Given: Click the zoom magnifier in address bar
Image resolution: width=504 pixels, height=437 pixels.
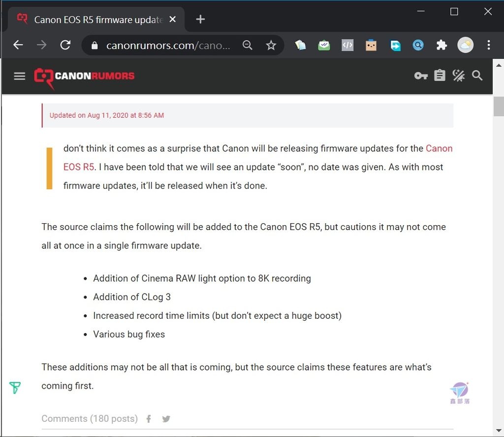Looking at the screenshot, I should pyautogui.click(x=247, y=45).
